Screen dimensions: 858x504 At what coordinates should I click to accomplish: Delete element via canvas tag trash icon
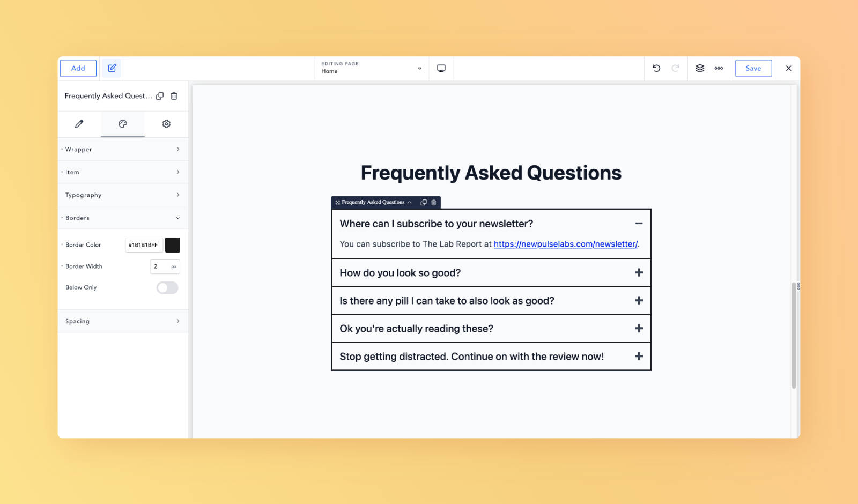tap(434, 202)
